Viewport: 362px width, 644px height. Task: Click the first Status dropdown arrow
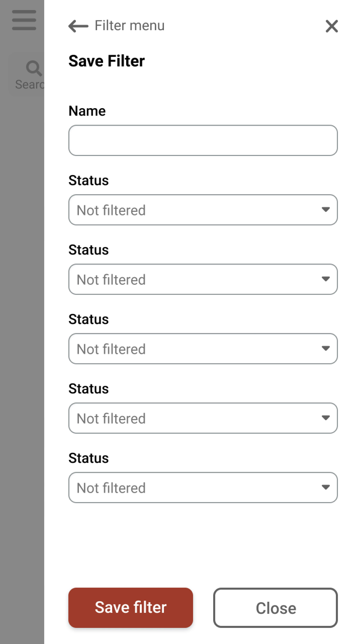[x=326, y=210]
